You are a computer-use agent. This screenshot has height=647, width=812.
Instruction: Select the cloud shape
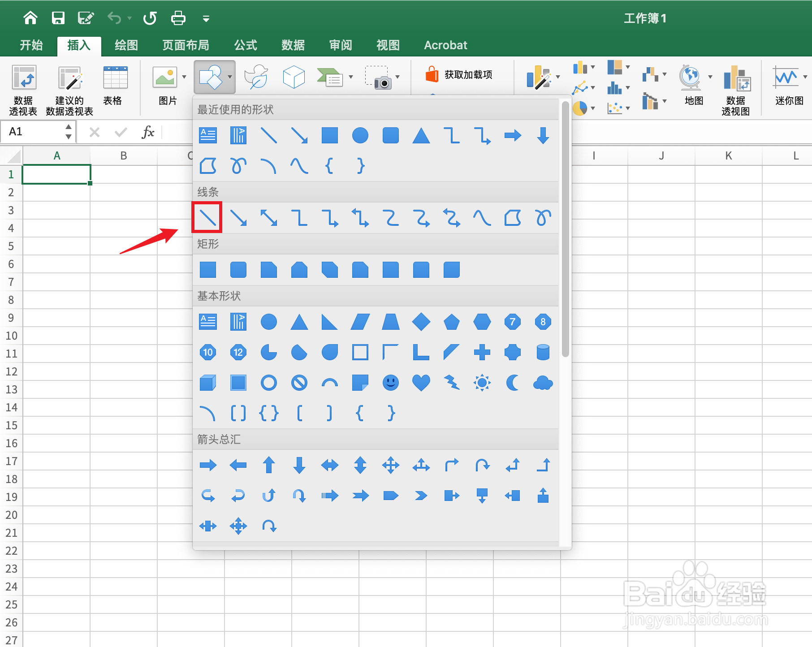[x=543, y=383]
